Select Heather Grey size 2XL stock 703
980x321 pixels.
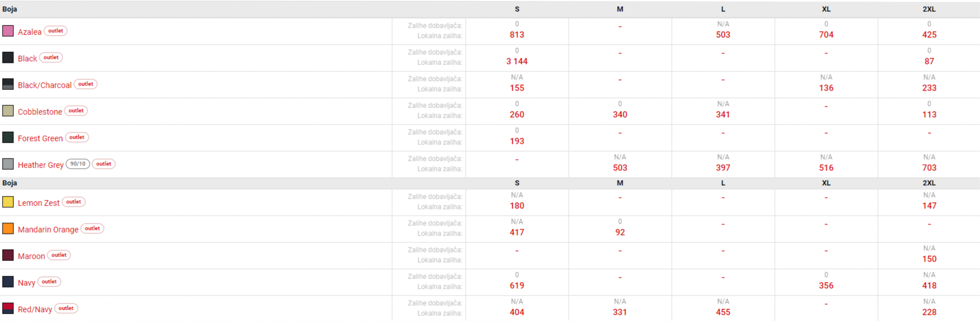(929, 168)
